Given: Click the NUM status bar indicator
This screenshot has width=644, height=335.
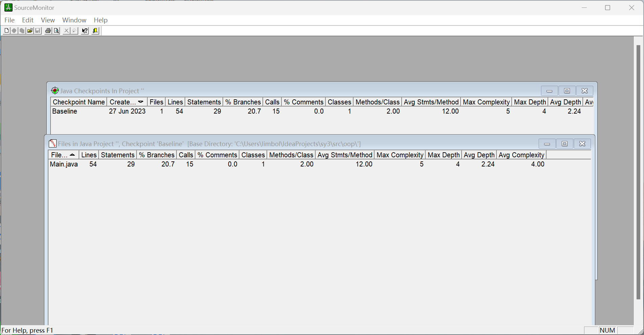Looking at the screenshot, I should (607, 330).
